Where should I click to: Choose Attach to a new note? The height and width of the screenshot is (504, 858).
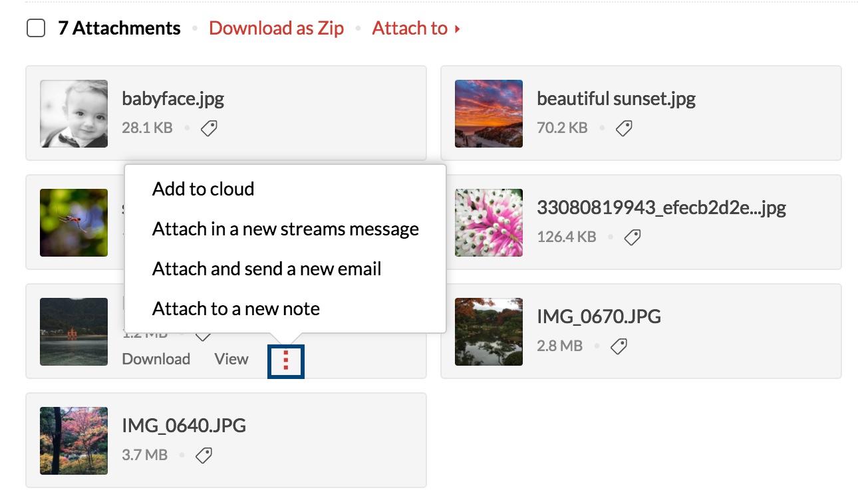click(x=235, y=309)
